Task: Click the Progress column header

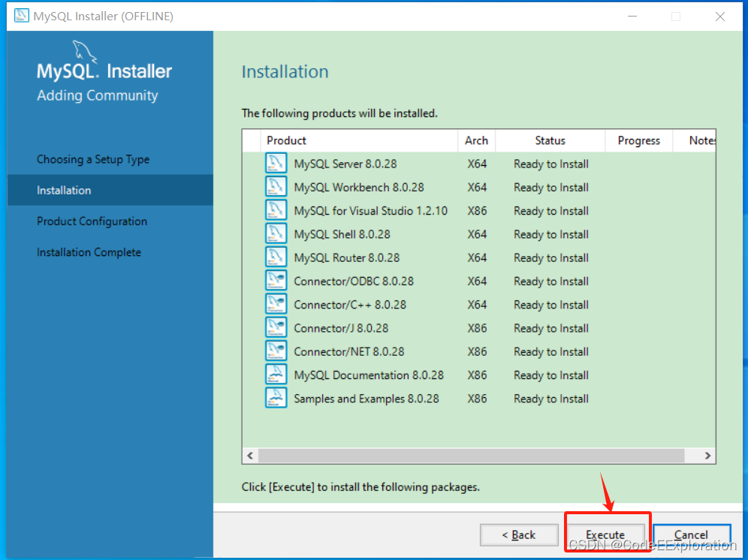Action: click(639, 140)
